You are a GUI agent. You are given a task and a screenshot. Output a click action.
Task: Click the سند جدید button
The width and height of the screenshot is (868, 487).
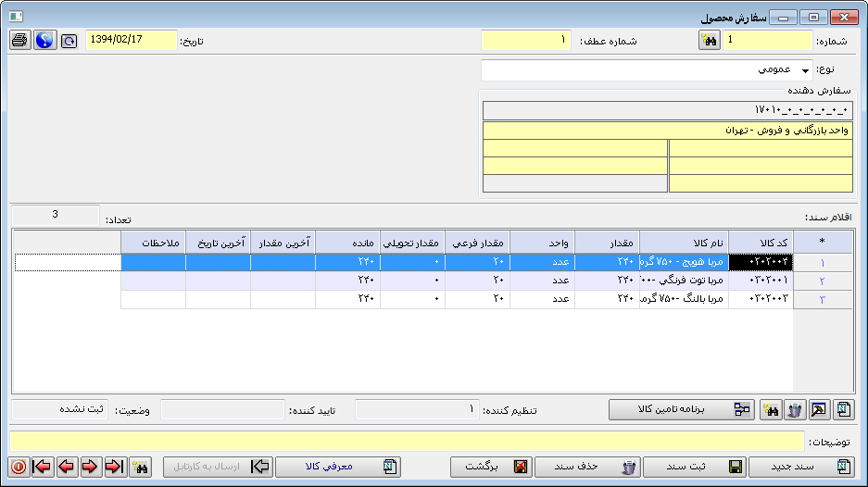(x=801, y=467)
